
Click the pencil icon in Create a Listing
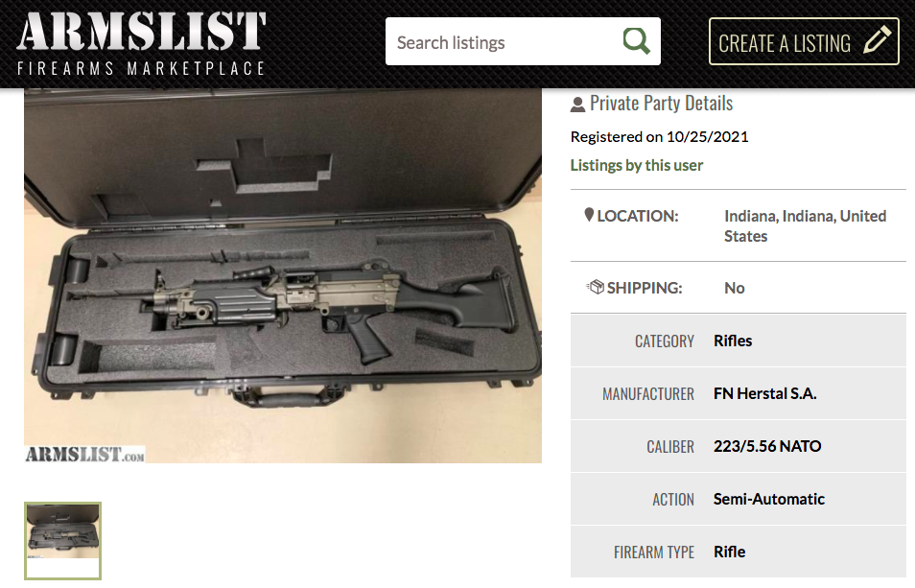877,42
